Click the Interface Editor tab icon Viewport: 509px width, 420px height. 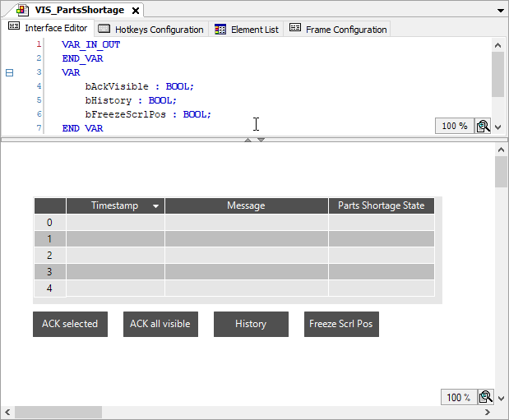click(x=14, y=26)
